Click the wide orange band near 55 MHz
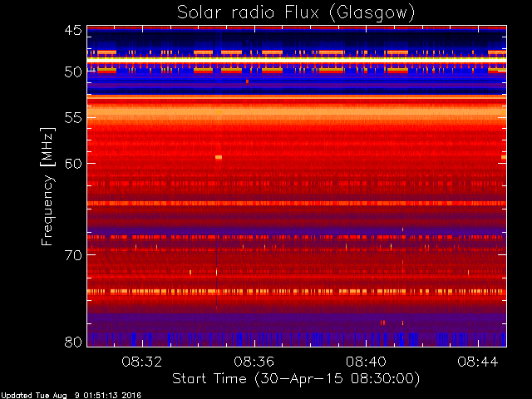532x399 pixels. (x=297, y=112)
